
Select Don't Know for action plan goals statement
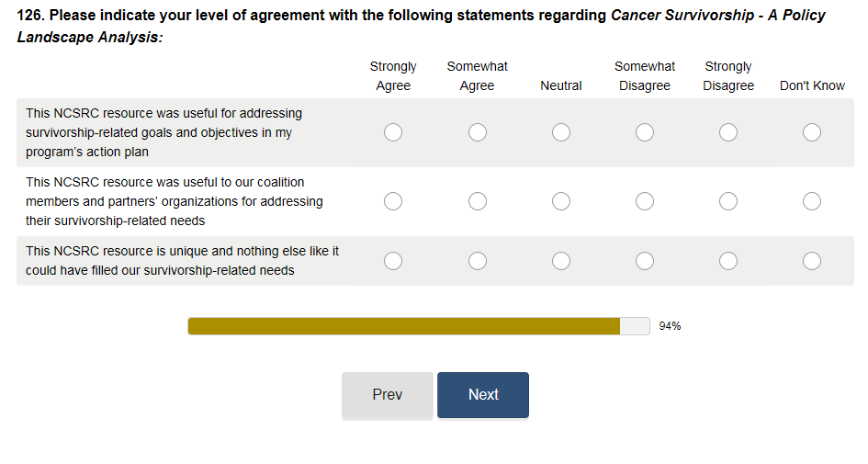[812, 132]
